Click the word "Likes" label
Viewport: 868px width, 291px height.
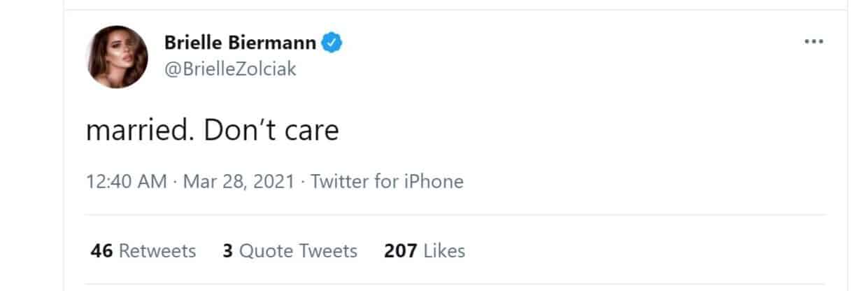(444, 250)
